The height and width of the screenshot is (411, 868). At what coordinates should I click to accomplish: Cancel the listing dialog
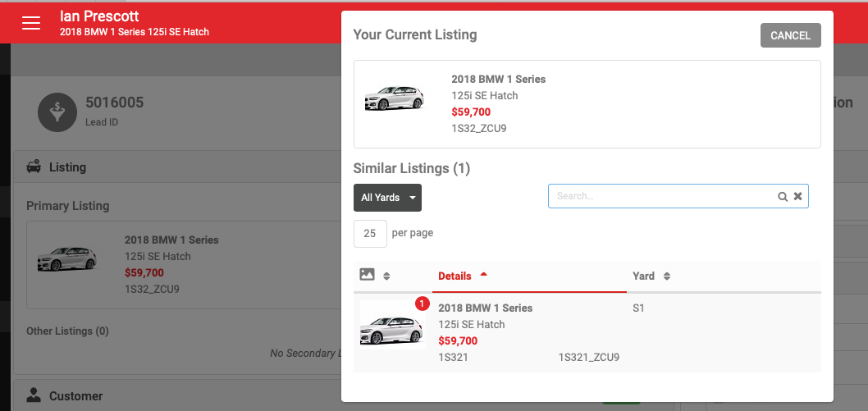[791, 35]
